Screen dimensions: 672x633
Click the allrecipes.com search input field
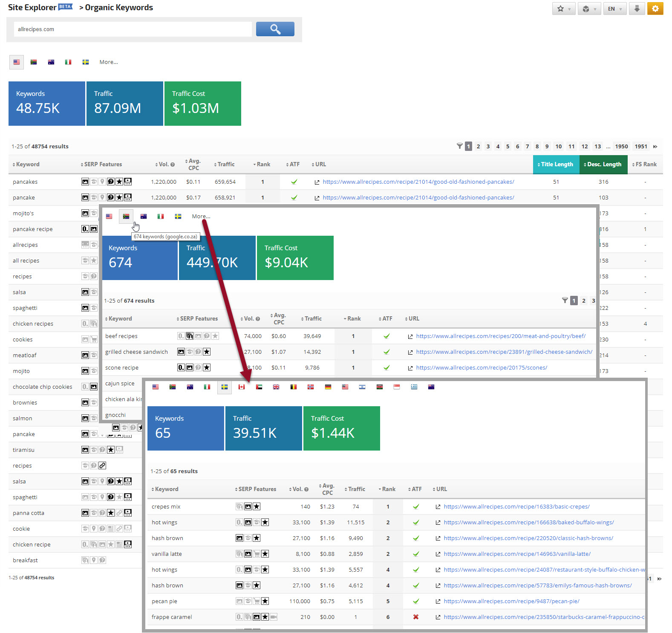coord(133,29)
